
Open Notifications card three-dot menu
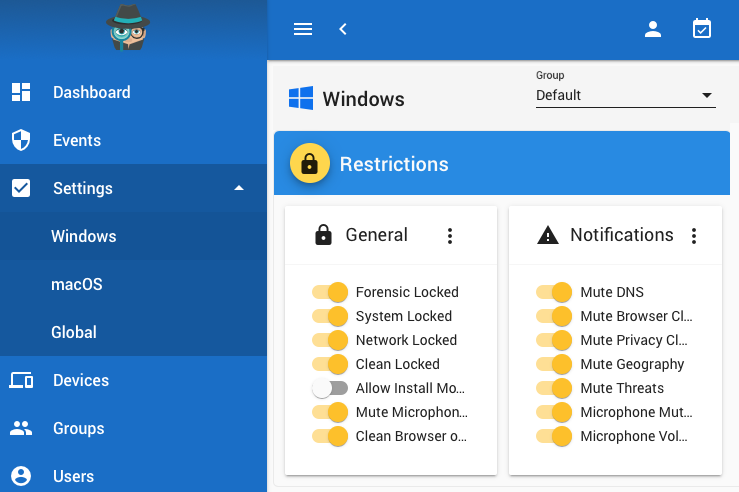point(694,236)
